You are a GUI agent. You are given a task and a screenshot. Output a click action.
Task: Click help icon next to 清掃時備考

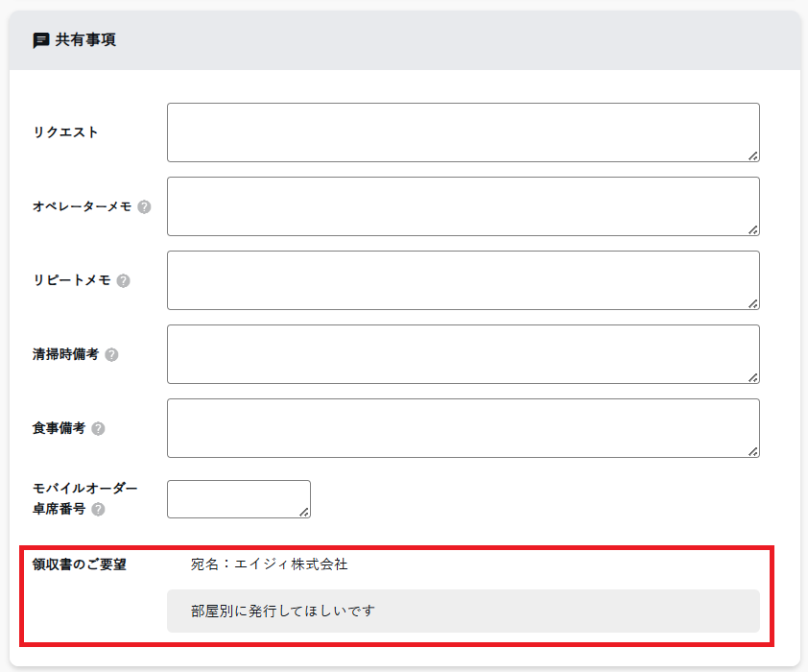coord(111,354)
